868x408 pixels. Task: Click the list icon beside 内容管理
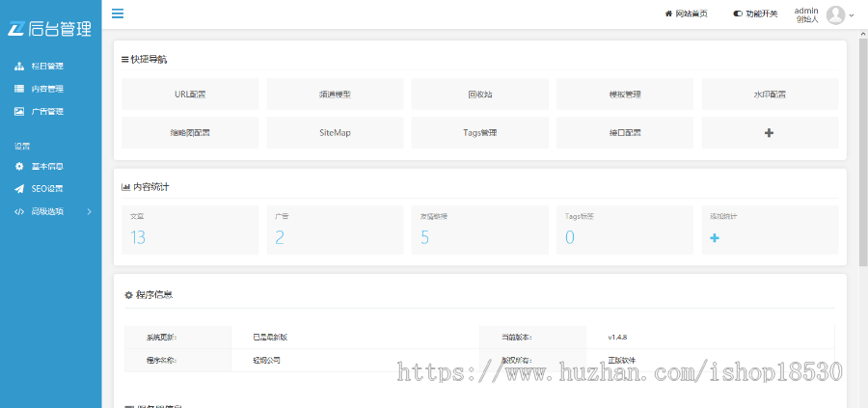coord(19,89)
